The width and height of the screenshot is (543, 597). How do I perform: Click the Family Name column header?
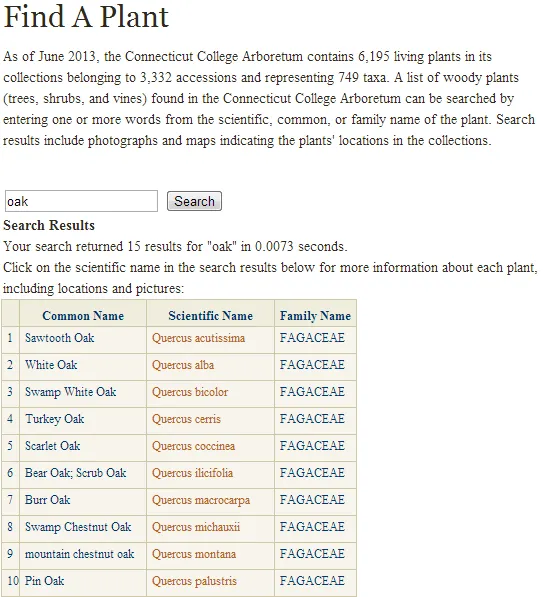(315, 316)
